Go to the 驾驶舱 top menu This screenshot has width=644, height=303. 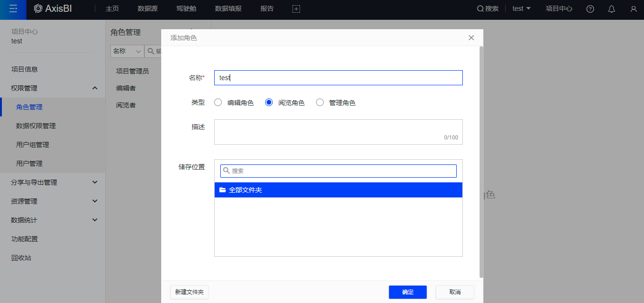point(186,9)
